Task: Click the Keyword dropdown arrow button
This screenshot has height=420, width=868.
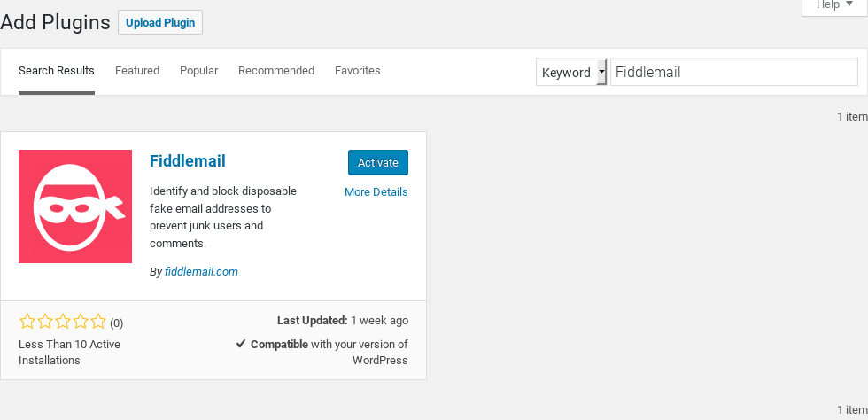Action: point(601,72)
